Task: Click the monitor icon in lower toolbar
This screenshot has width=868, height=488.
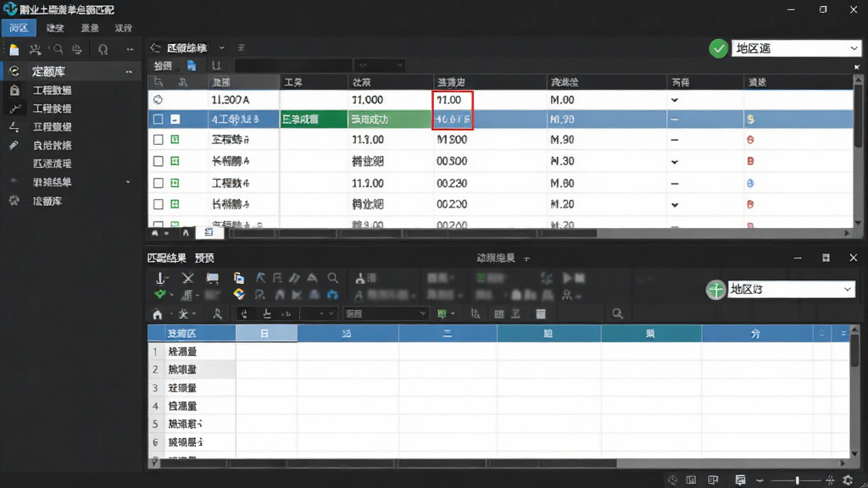Action: click(213, 278)
